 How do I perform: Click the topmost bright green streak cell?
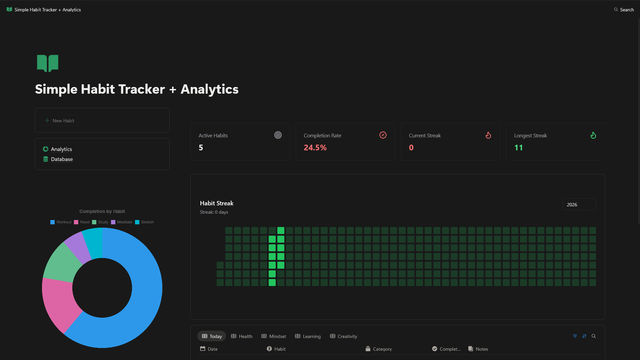(280, 230)
